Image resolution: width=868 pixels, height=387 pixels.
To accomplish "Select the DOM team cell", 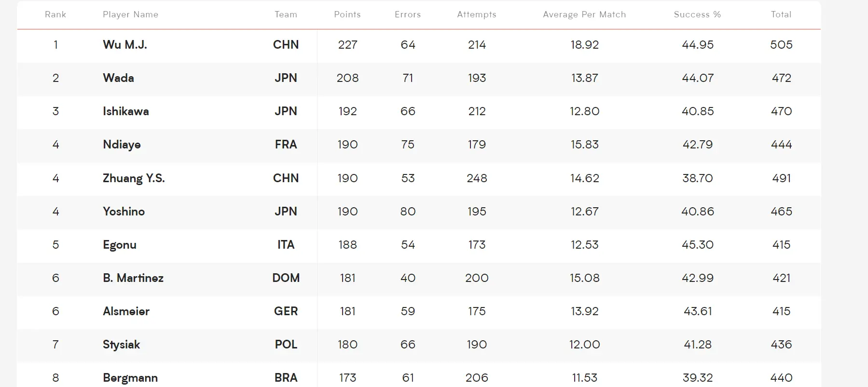I will point(286,278).
